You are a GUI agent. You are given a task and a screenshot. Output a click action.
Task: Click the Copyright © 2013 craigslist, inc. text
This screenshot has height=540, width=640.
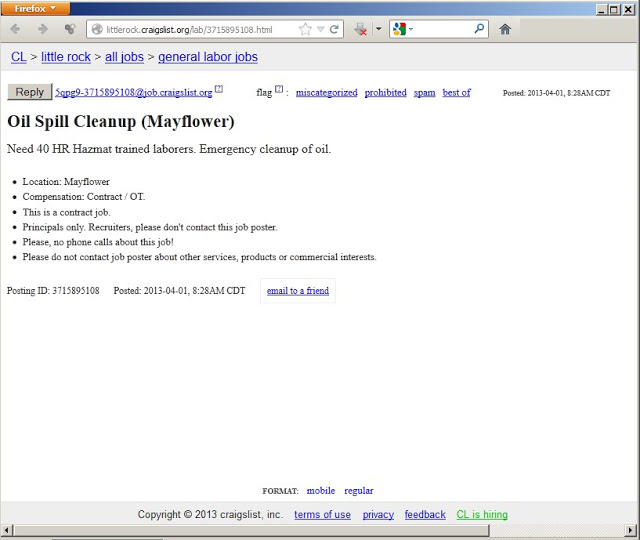(x=210, y=514)
